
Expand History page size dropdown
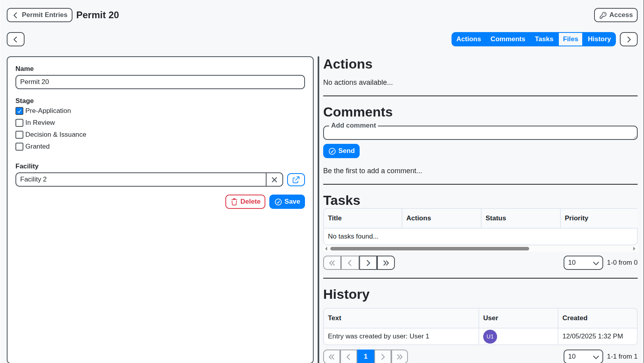coord(583,357)
